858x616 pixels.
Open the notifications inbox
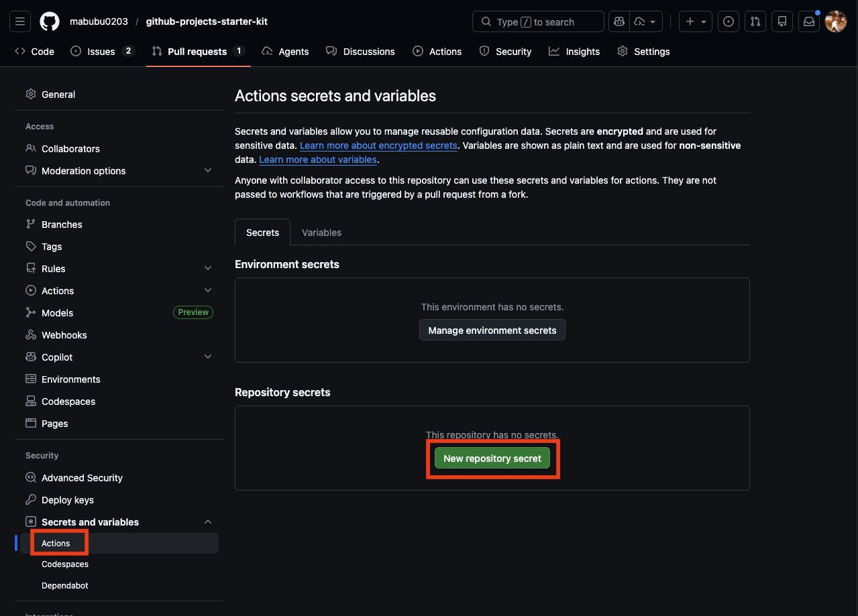point(809,21)
